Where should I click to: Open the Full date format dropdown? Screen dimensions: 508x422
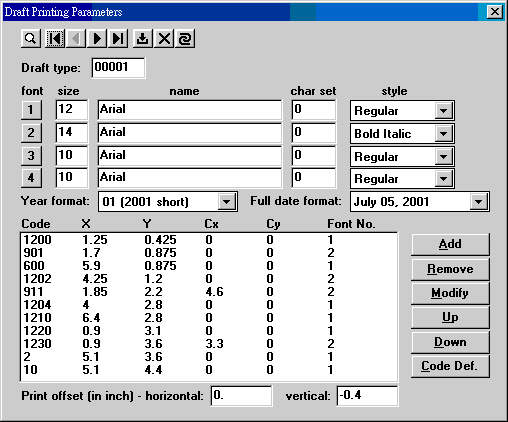click(478, 202)
